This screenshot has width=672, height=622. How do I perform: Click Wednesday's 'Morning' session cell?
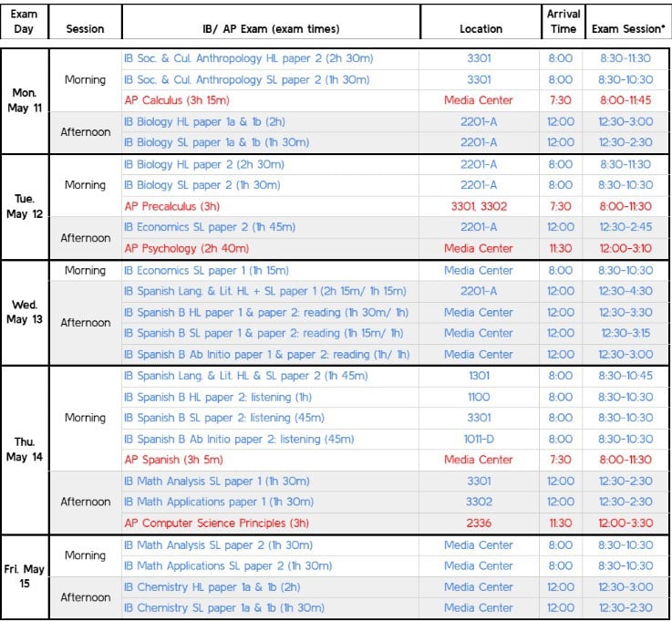[86, 271]
